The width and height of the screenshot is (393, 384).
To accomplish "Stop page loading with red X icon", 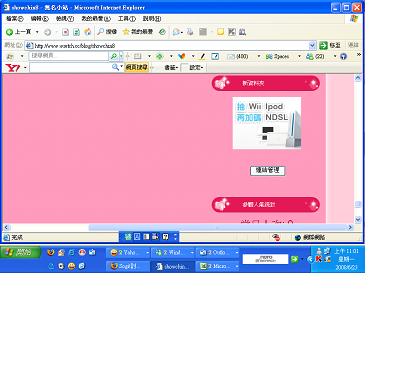I will pos(66,32).
